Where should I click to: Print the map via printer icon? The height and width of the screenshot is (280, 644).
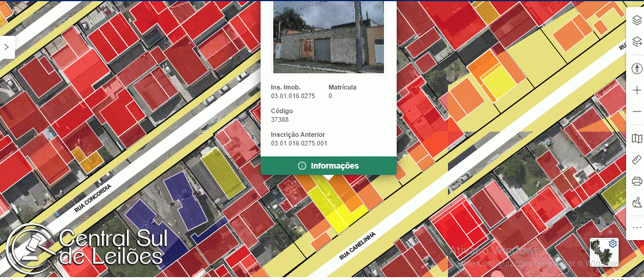(637, 181)
